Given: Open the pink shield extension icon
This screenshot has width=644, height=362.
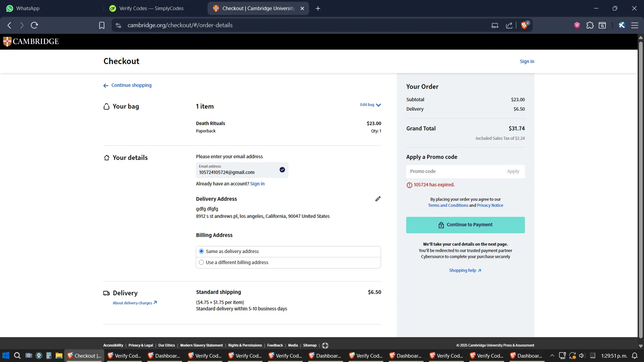Looking at the screenshot, I should 577,25.
